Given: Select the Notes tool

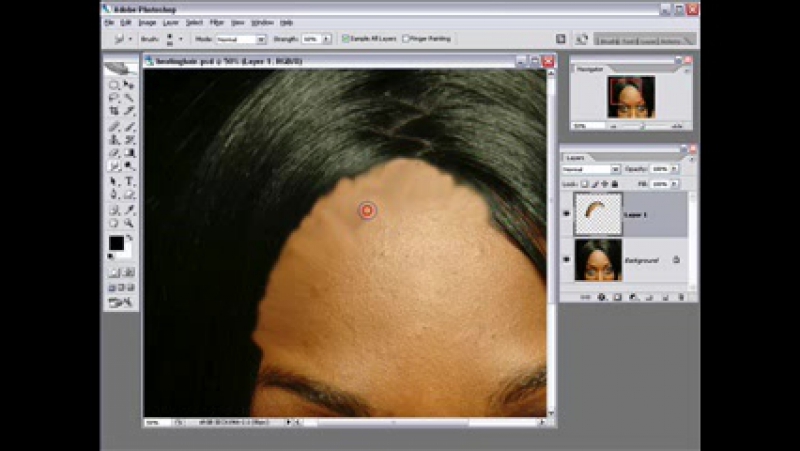Looking at the screenshot, I should (x=114, y=210).
